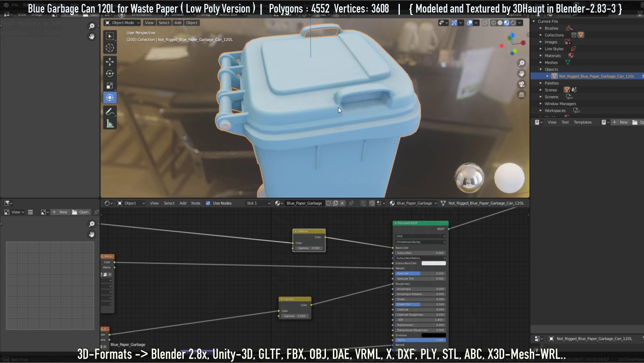Screen dimensions: 644x363
Task: Activate the 3D Cursor tool
Action: coord(110,48)
